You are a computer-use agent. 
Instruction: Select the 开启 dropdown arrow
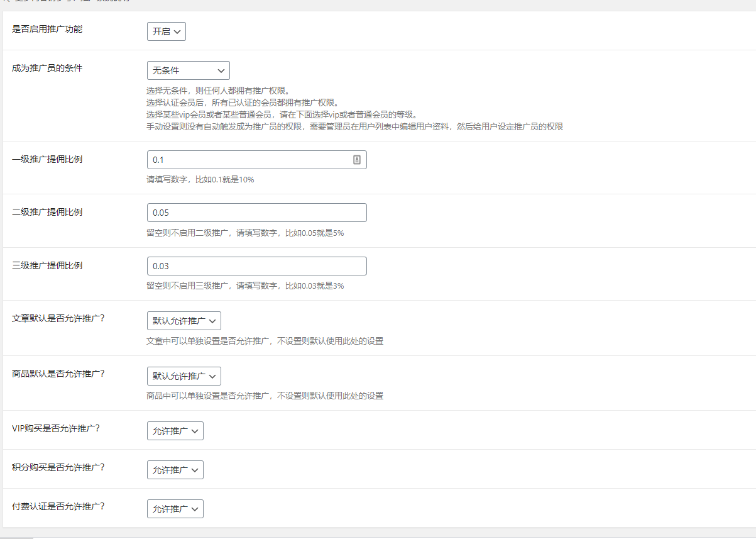click(178, 30)
